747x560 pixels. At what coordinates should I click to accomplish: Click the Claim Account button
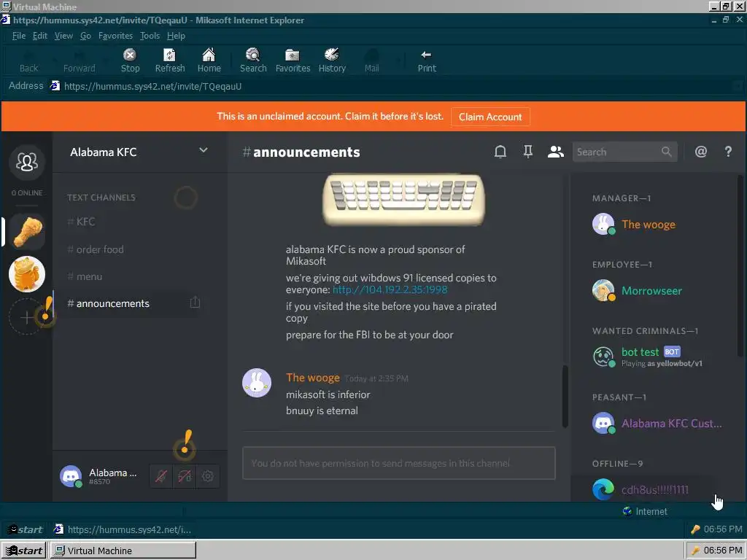coord(490,117)
